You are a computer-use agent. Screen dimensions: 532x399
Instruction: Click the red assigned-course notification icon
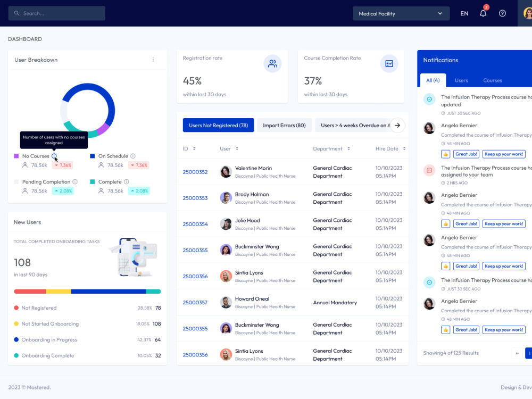[429, 170]
